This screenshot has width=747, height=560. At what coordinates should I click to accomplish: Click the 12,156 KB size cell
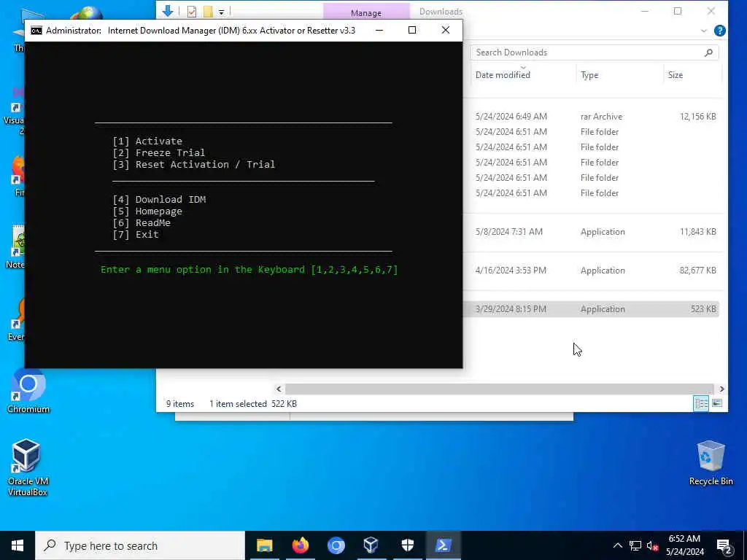click(697, 117)
